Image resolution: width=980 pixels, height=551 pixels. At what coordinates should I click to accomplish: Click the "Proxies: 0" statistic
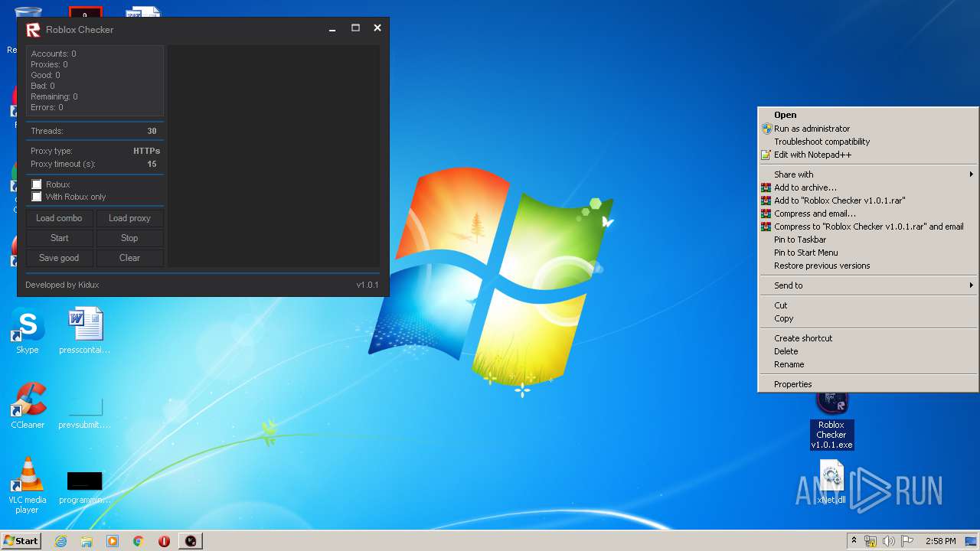[49, 64]
